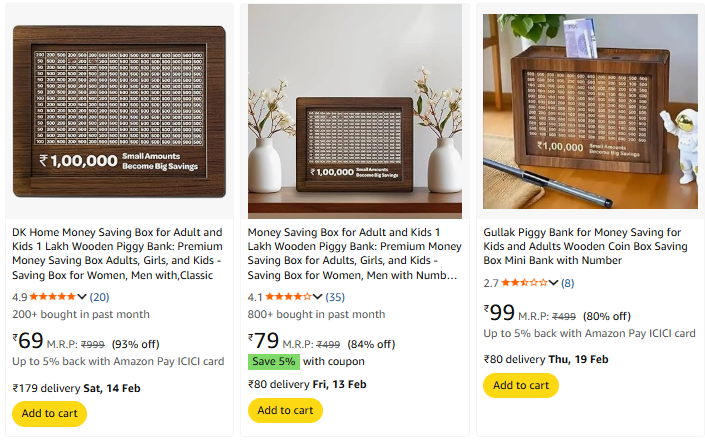The image size is (705, 441).
Task: Add the ₹69 DK Home box to cart
Action: click(49, 413)
